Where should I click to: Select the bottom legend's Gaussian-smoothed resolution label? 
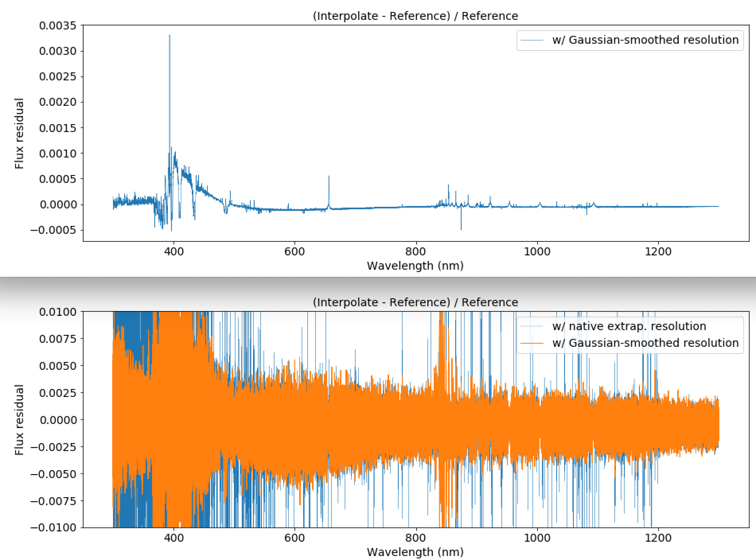coord(645,343)
